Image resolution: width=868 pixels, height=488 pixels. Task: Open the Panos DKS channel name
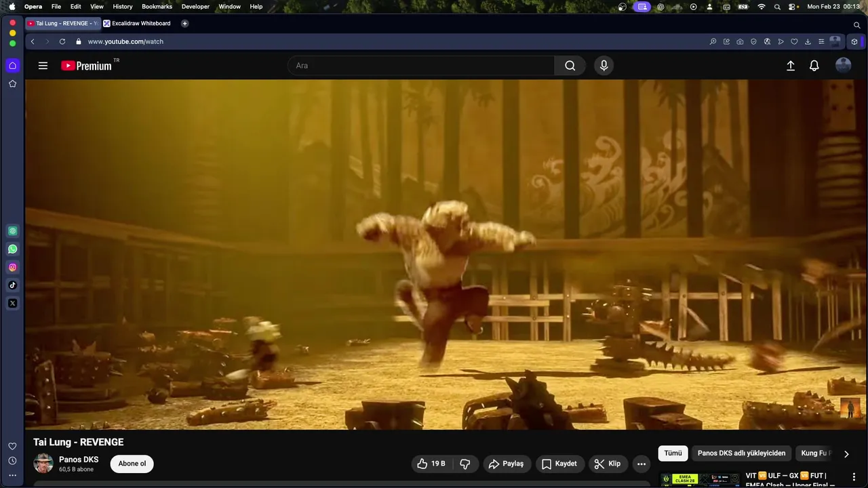79,460
